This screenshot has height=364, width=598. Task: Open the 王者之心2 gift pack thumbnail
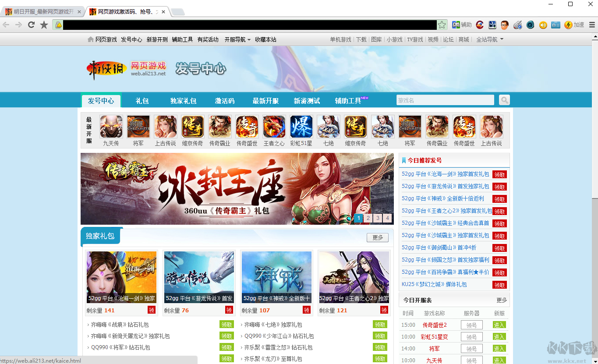[354, 277]
